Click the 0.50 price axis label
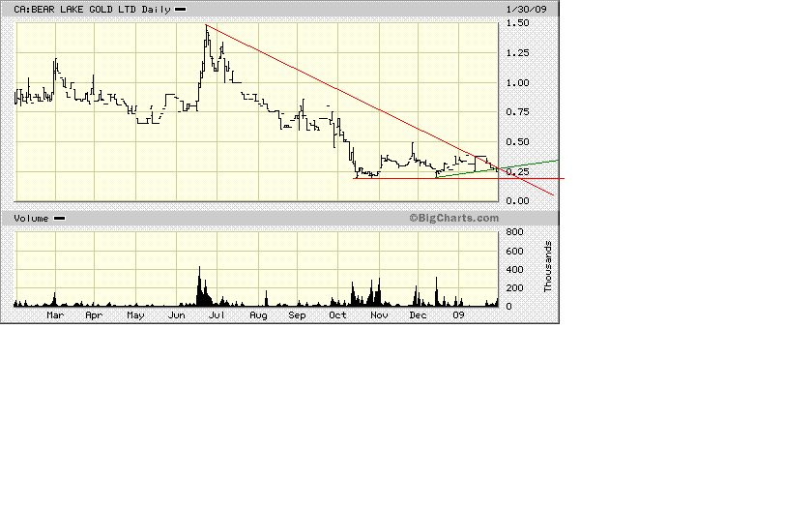The width and height of the screenshot is (812, 508). point(517,142)
